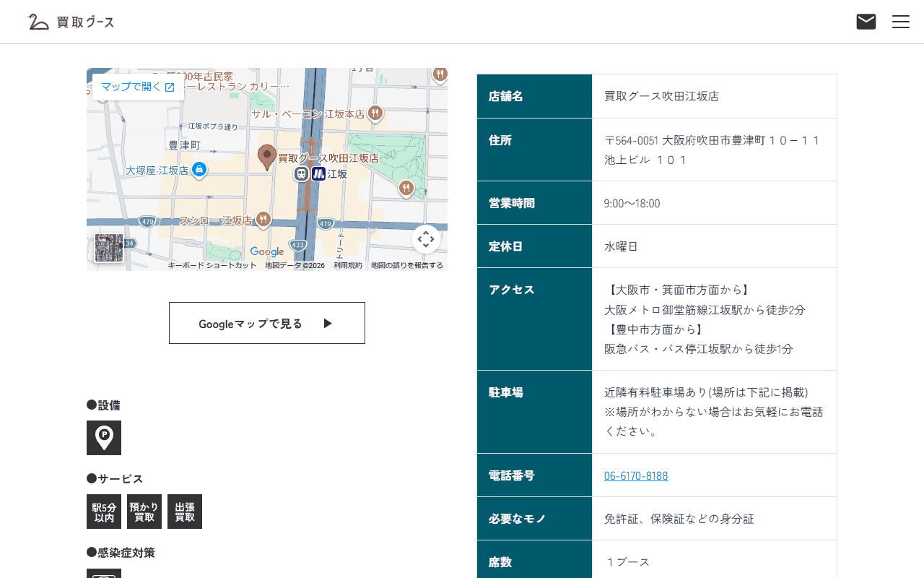This screenshot has width=924, height=578.
Task: Select the 席数 value １ブース
Action: click(627, 562)
